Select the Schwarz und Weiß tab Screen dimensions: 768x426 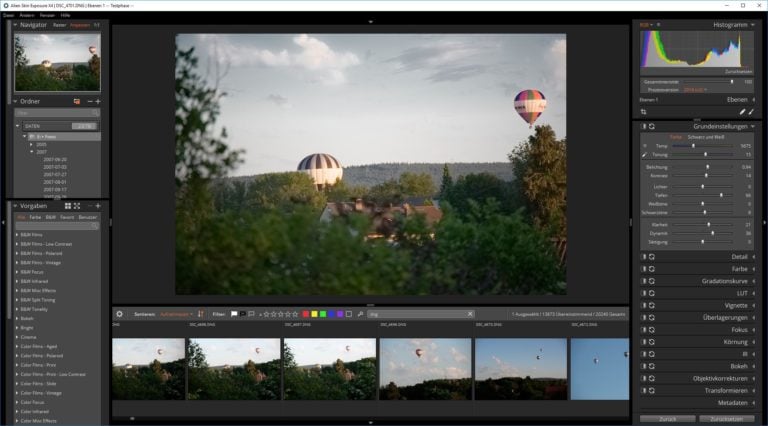click(x=705, y=136)
